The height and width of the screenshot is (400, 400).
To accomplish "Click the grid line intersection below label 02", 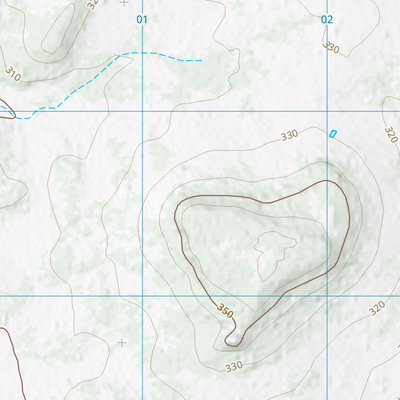I will click(327, 111).
